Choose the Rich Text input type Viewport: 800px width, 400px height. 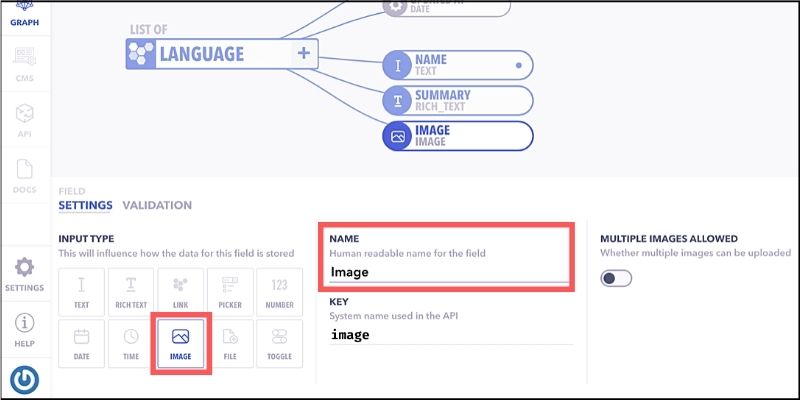tap(131, 292)
